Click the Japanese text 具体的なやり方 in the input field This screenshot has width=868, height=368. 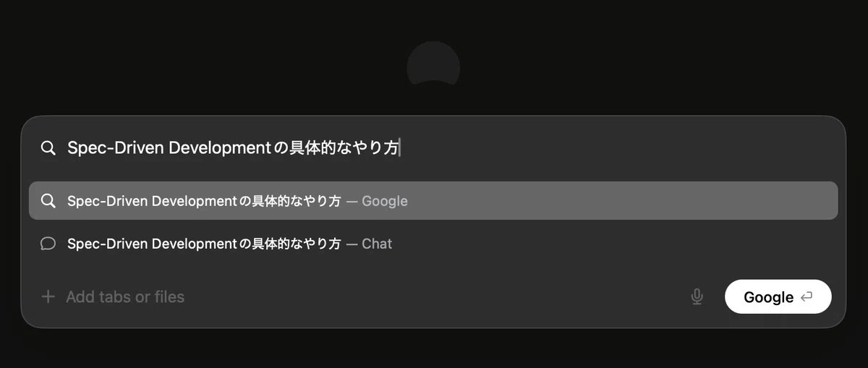coord(344,148)
